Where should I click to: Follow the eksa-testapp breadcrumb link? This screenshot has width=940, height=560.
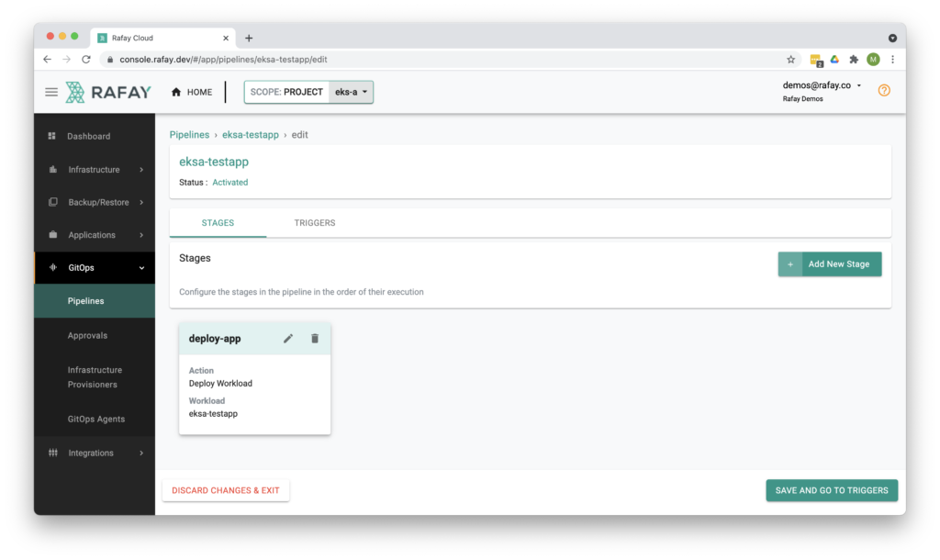(x=250, y=135)
